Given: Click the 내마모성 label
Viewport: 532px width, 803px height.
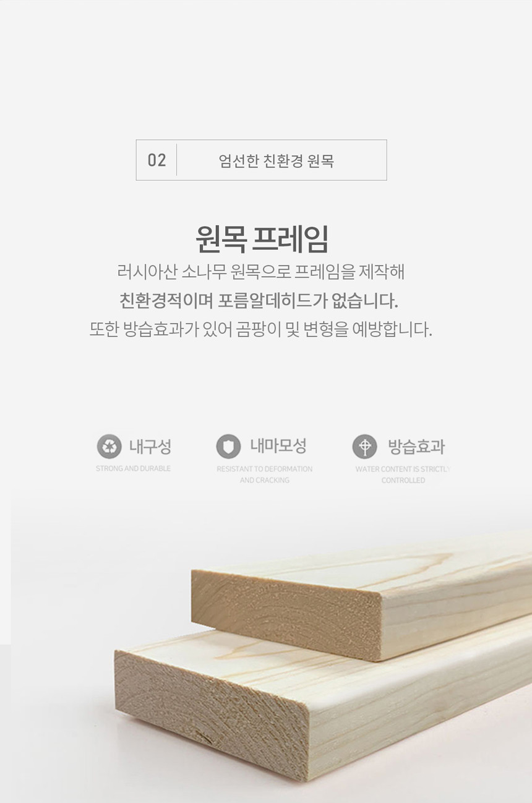Looking at the screenshot, I should [278, 446].
